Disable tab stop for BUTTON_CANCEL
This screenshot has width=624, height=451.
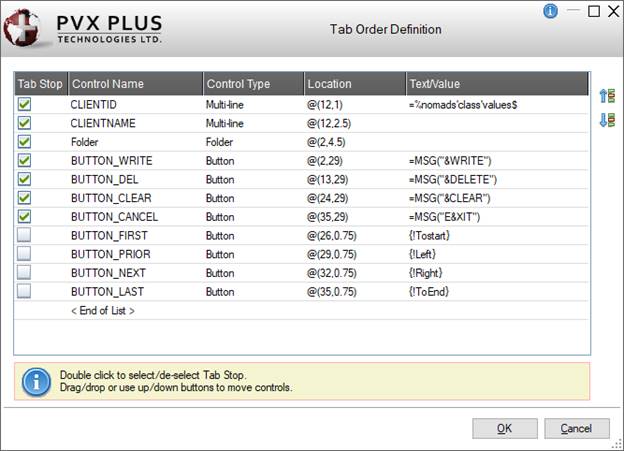coord(25,216)
